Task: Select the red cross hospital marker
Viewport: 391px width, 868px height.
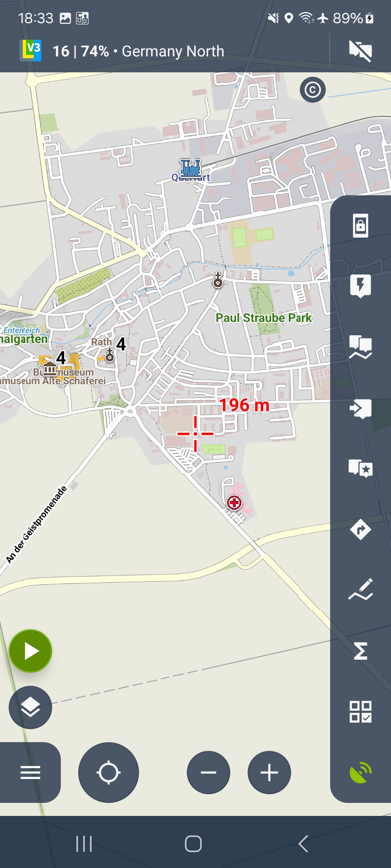Action: click(x=234, y=502)
